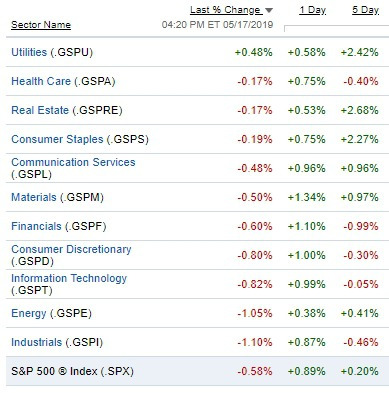Click the sort arrow beside Last % Change
Viewport: 389px width, 393px height.
[x=269, y=11]
